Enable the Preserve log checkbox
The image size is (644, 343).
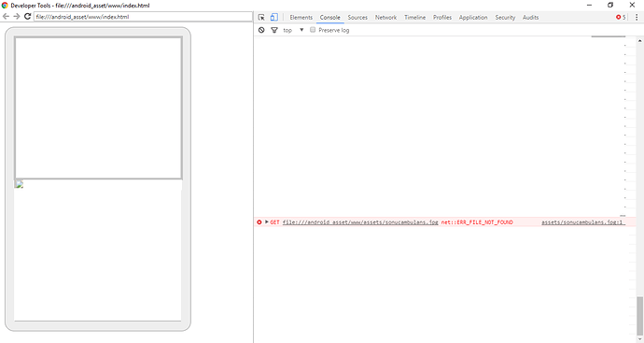pyautogui.click(x=313, y=30)
